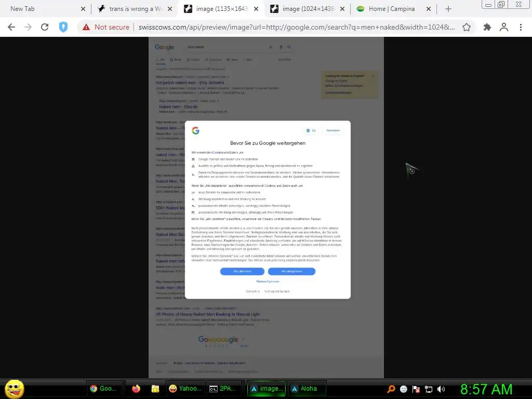The width and height of the screenshot is (532, 399).
Task: Bookmark this page with the star icon
Action: point(467,27)
